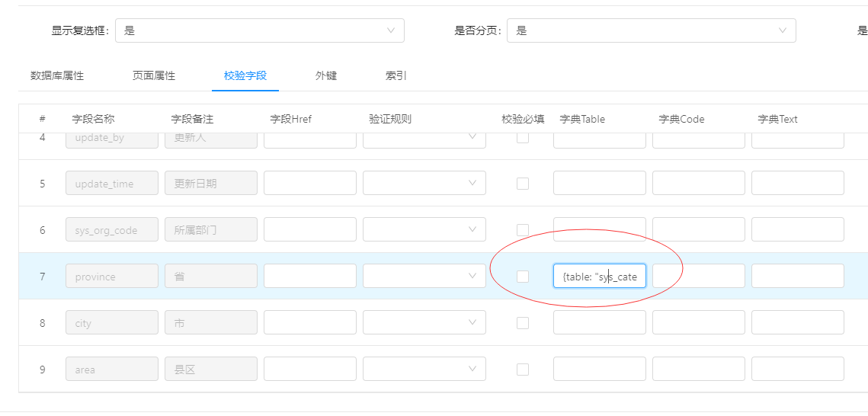Switch to the 数据库属性 tab

[x=57, y=75]
